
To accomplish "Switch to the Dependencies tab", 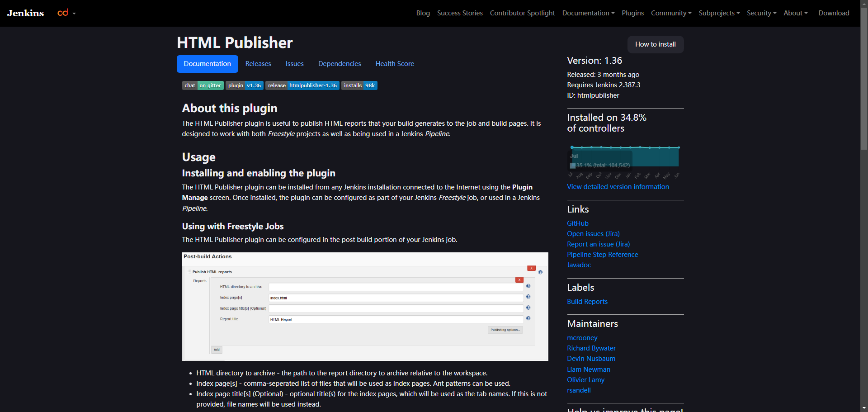I will pos(340,64).
